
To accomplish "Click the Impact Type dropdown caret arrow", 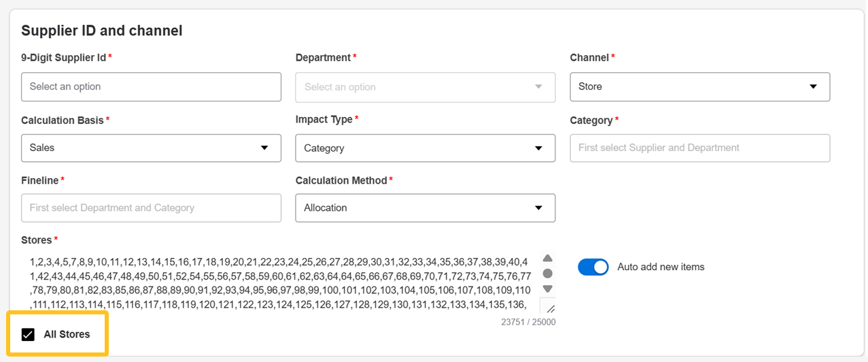I will (538, 148).
